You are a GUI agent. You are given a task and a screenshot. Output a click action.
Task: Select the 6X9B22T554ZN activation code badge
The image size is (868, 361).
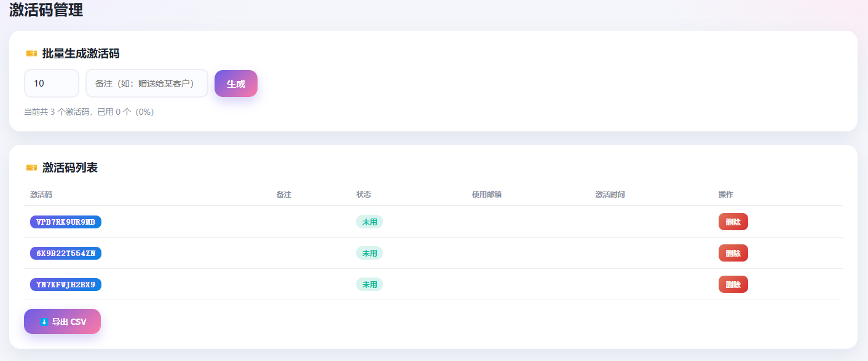[x=66, y=253]
